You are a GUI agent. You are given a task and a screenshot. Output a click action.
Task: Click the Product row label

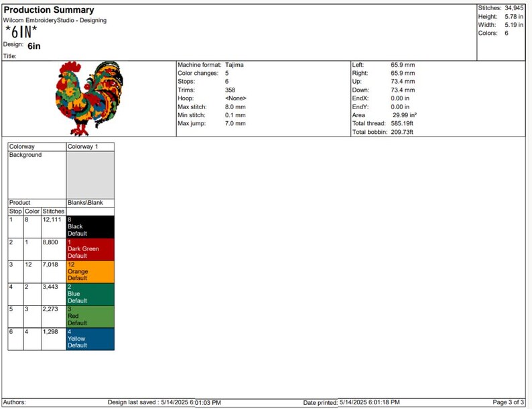click(x=19, y=203)
